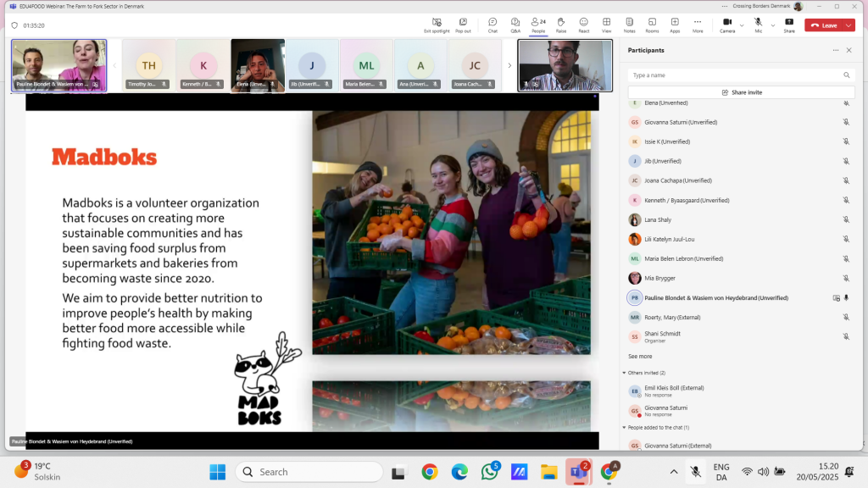Pop out the shared content
The width and height of the screenshot is (868, 488).
pos(463,25)
